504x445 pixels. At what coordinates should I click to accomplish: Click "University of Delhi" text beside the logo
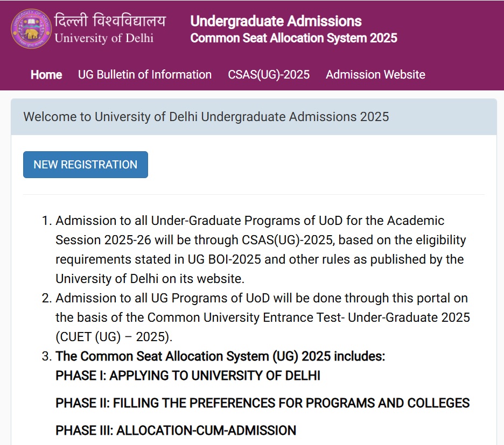[x=104, y=38]
